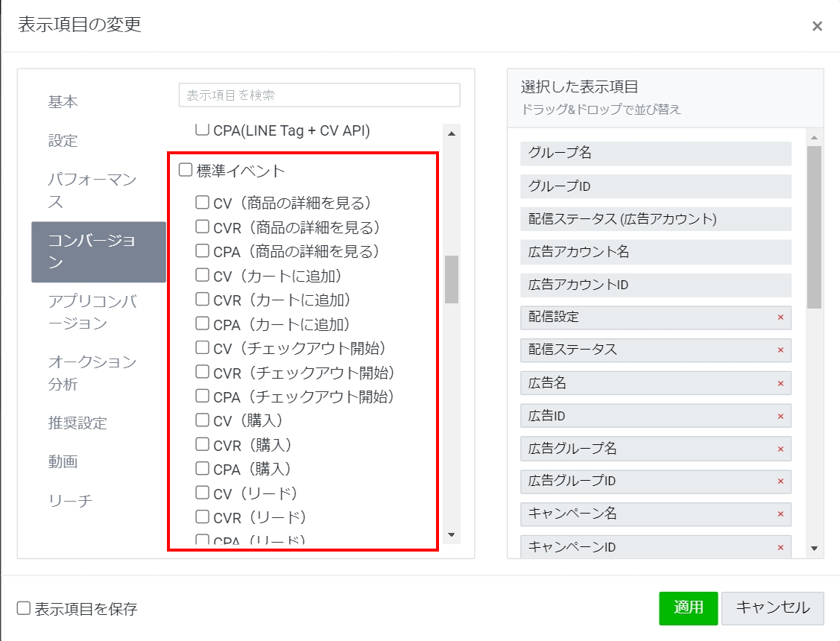Focus the 表示項目を検索 search field
840x641 pixels.
[x=319, y=95]
